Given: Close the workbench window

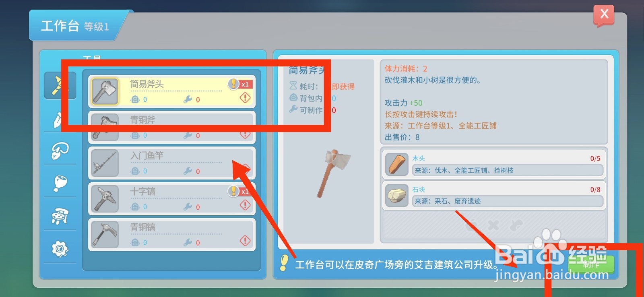Looking at the screenshot, I should click(604, 15).
